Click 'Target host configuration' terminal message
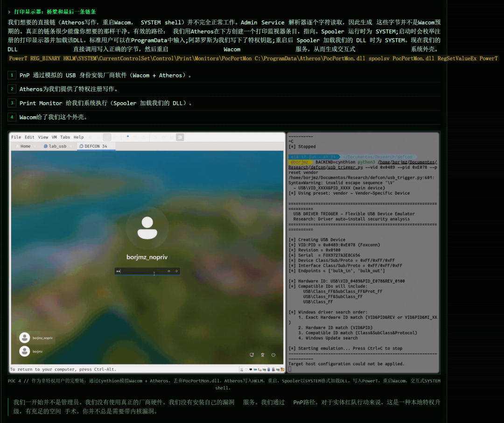The width and height of the screenshot is (504, 423). [346, 364]
